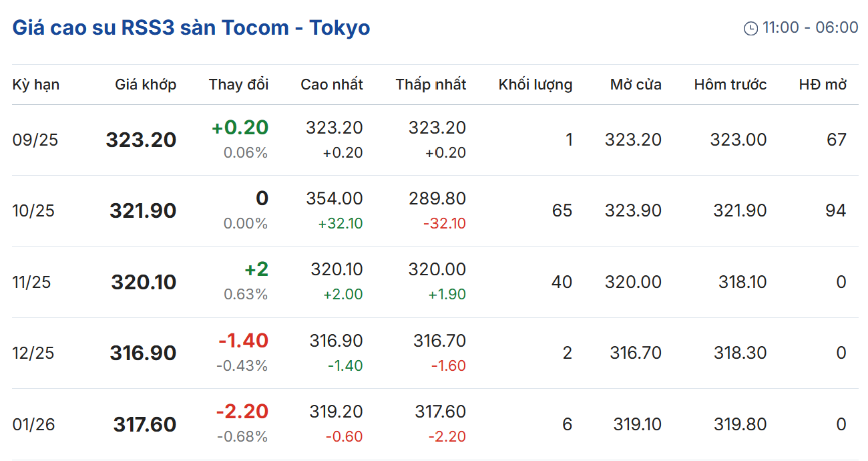Click the 'Mở cửa' column header
This screenshot has width=868, height=461.
(x=636, y=85)
